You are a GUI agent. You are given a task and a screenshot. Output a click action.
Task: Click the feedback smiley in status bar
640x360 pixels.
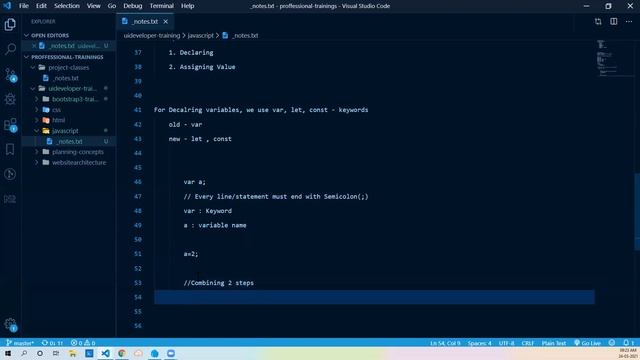click(611, 343)
